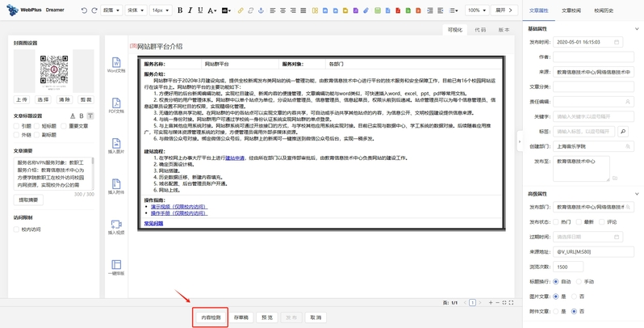Check the 最新 publish status box
This screenshot has width=644, height=328.
[x=579, y=222]
